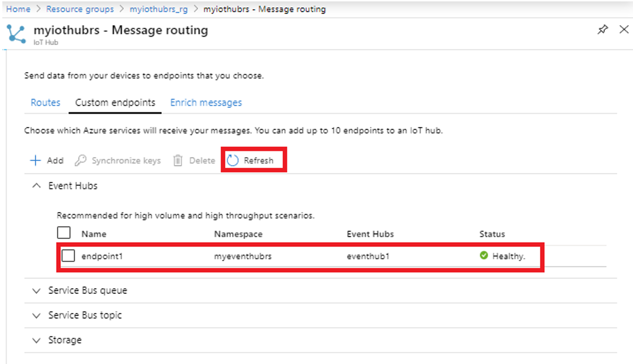This screenshot has width=633, height=364.
Task: Click the green Healthy status icon
Action: coord(484,255)
